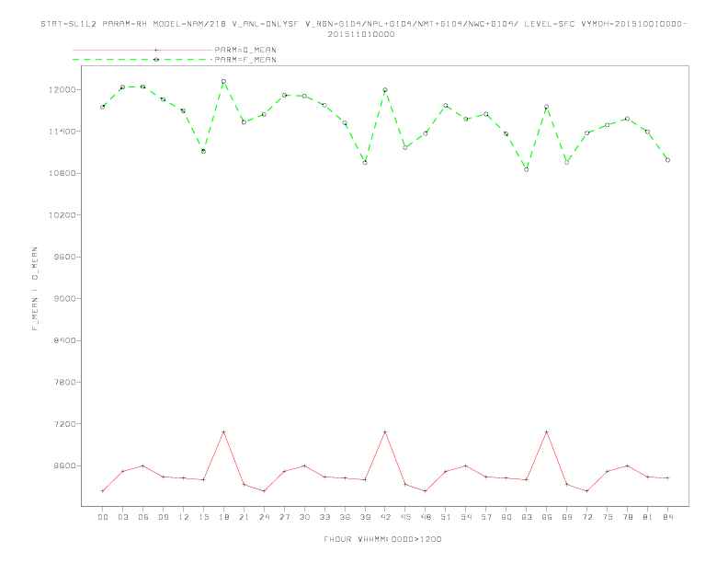Image resolution: width=728 pixels, height=563 pixels.
Task: Click the 24 forecast hour x-axis label
Action: (x=264, y=517)
